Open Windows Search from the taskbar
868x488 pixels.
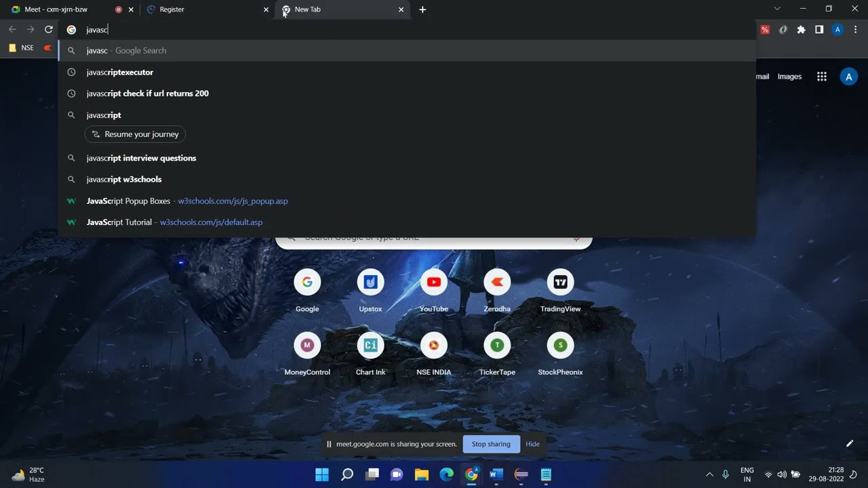[347, 474]
